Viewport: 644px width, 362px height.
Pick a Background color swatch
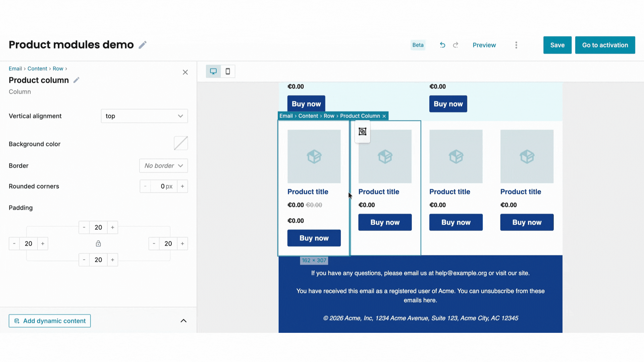pyautogui.click(x=180, y=143)
